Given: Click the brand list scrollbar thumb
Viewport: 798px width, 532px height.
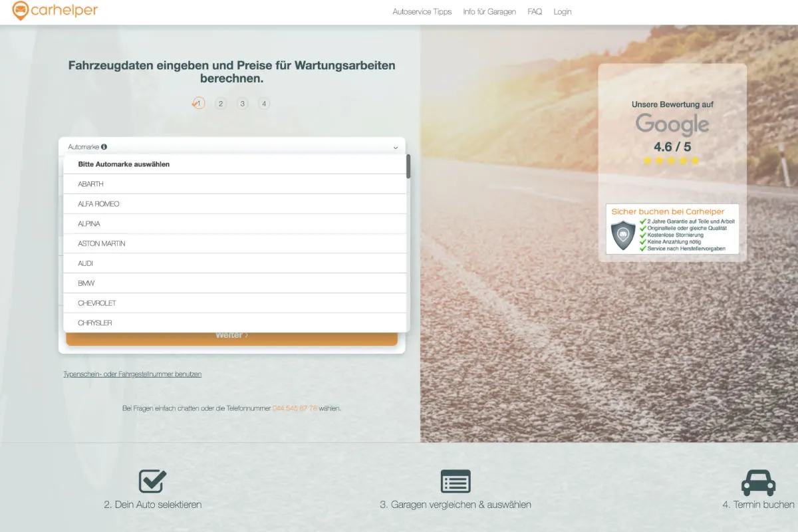Looking at the screenshot, I should coord(408,166).
